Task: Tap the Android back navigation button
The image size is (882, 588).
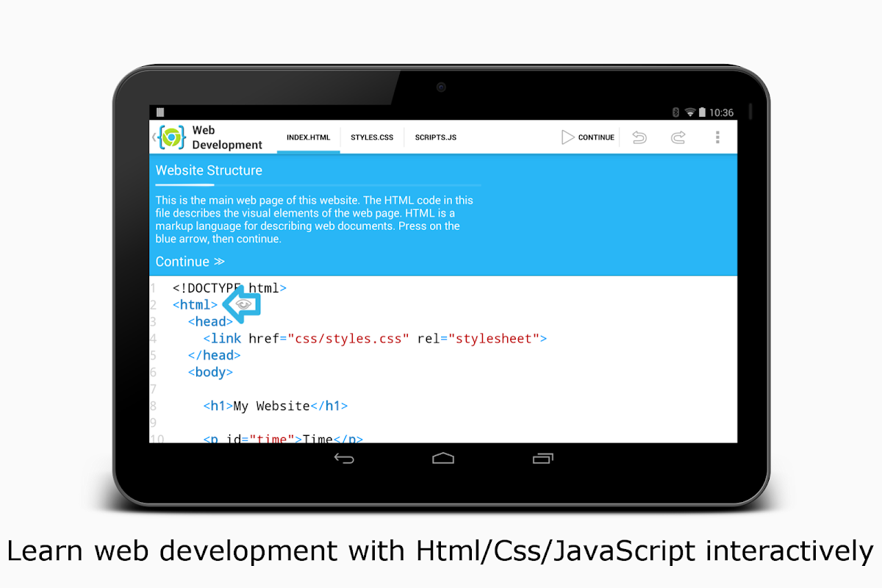Action: pyautogui.click(x=344, y=458)
